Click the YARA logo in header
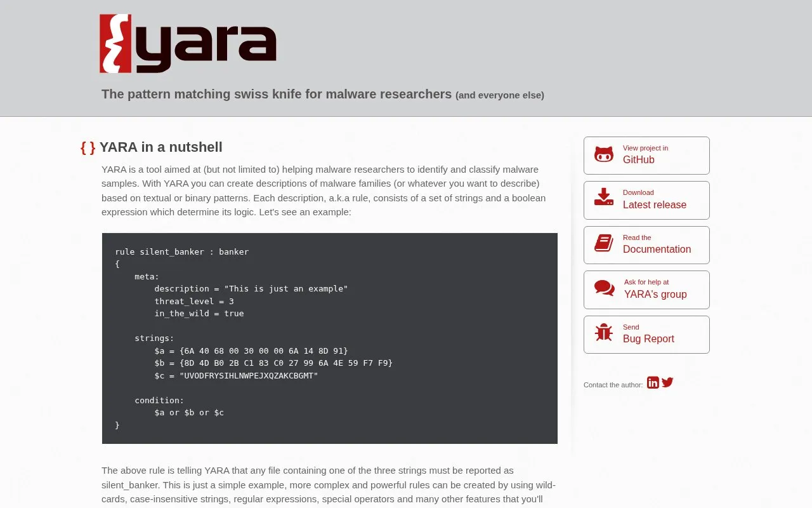 pyautogui.click(x=188, y=43)
